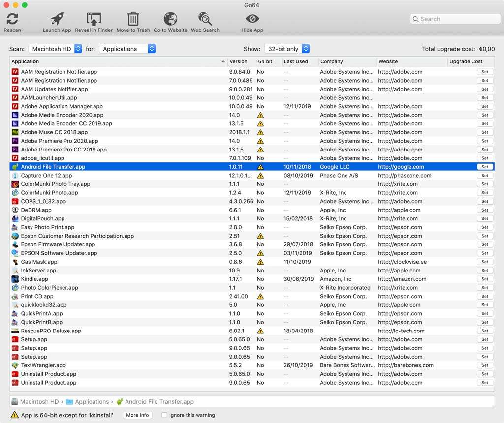Sort by the Website column header
Image resolution: width=504 pixels, height=423 pixels.
click(411, 61)
